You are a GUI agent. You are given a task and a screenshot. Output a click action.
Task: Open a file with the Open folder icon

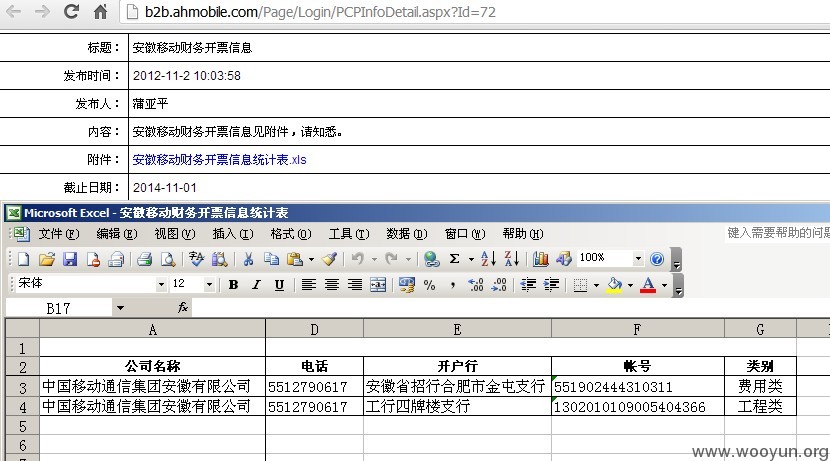[47, 259]
